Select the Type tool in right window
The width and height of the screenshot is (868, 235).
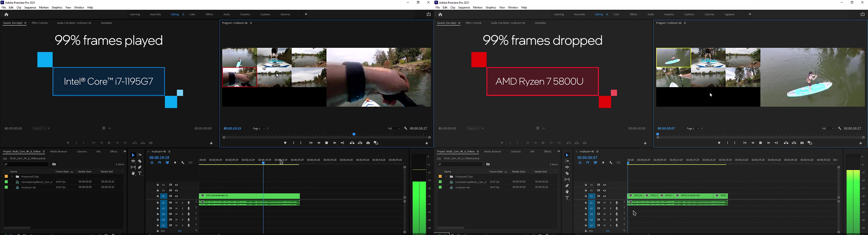tap(567, 198)
